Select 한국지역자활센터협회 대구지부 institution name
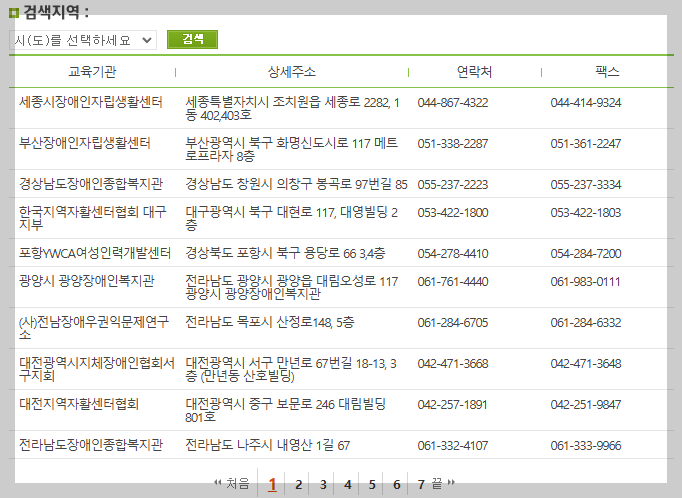682x498 pixels. pyautogui.click(x=93, y=218)
